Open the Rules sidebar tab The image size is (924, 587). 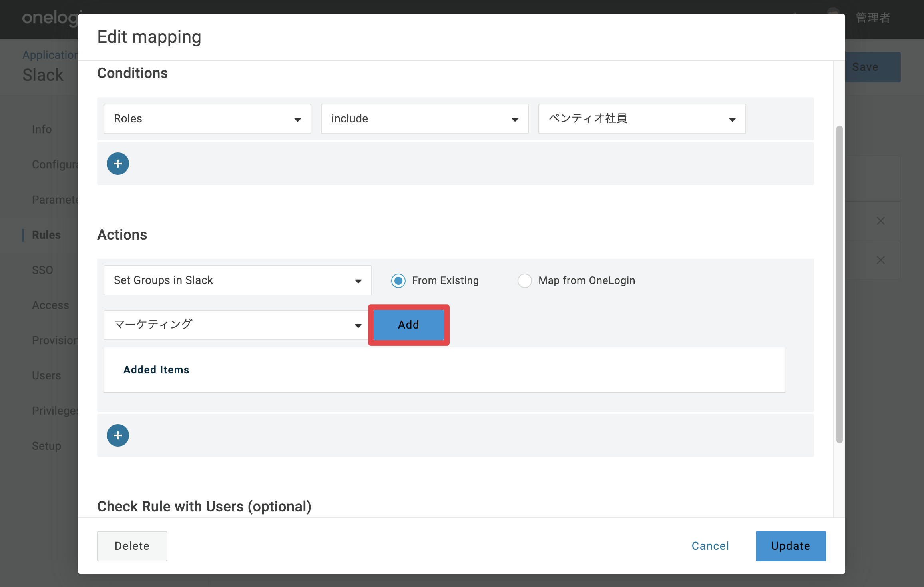46,235
